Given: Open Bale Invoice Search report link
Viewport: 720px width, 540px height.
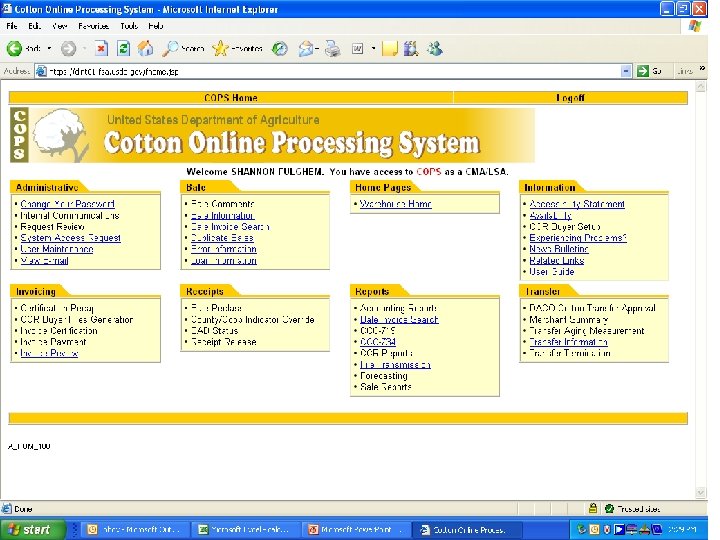Looking at the screenshot, I should (x=399, y=320).
